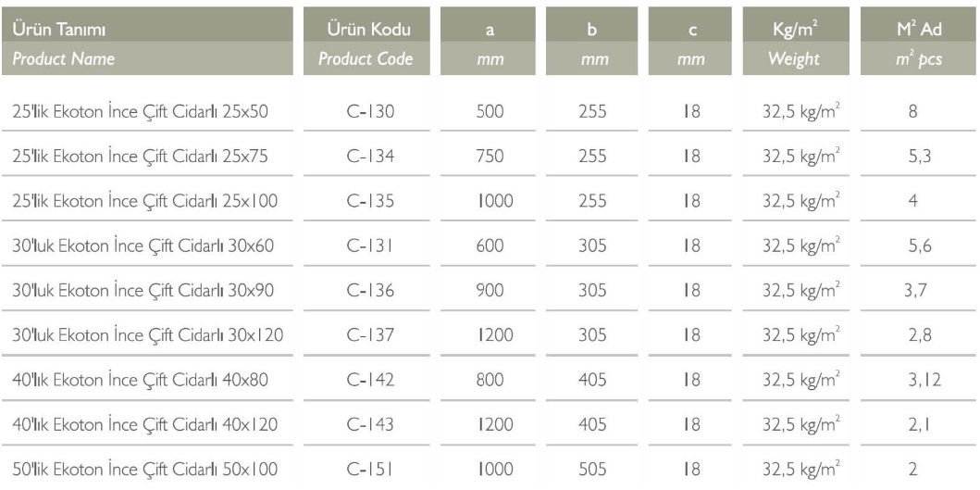The height and width of the screenshot is (490, 980).
Task: Click the M² Ad pcs column header
Action: [x=919, y=42]
